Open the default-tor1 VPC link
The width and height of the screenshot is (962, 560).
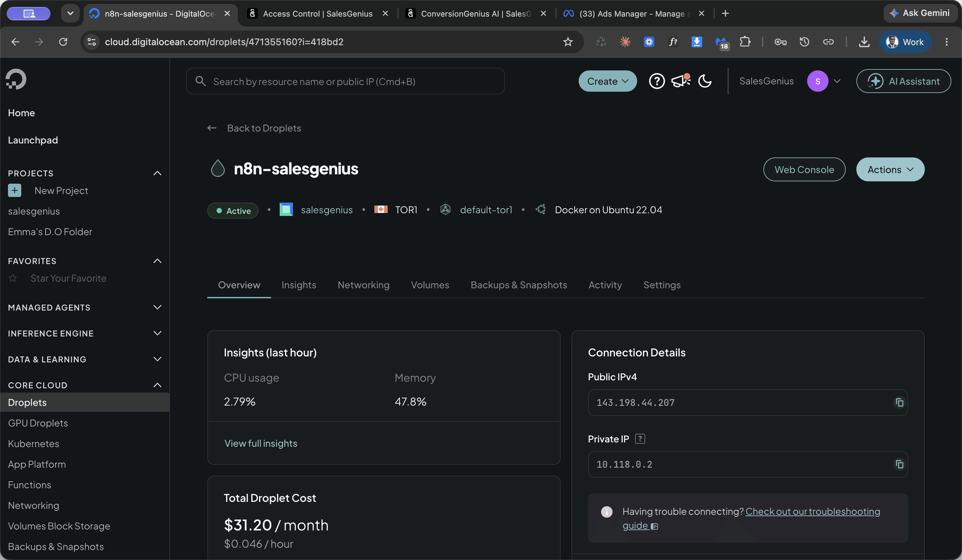486,210
